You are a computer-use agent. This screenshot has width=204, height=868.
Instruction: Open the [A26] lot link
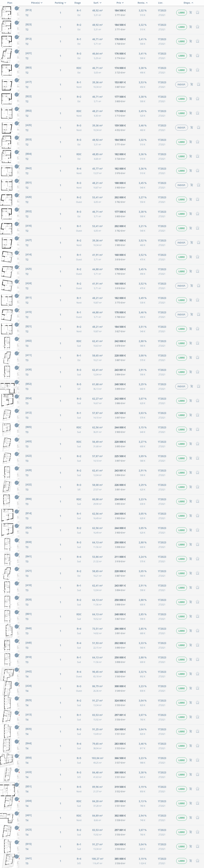[x=29, y=197]
